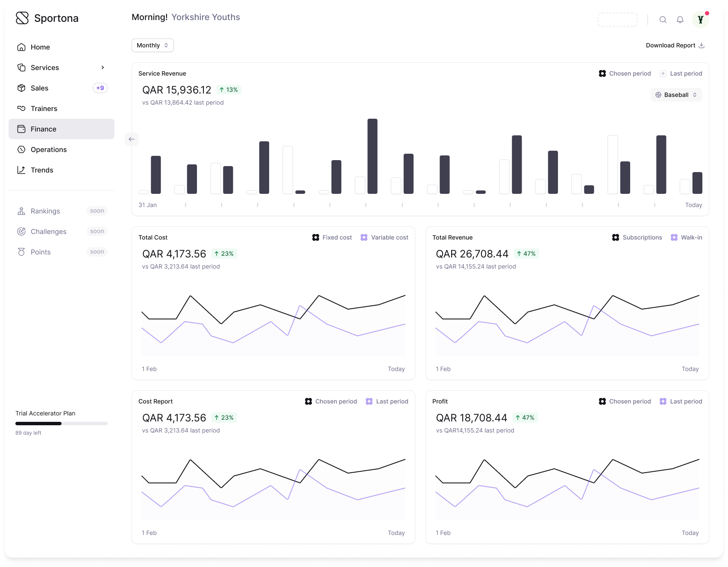Go to Home in the sidebar
The height and width of the screenshot is (567, 728).
coord(62,47)
